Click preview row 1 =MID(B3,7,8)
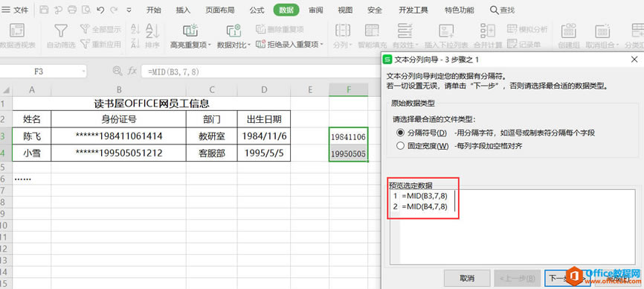The width and height of the screenshot is (644, 289). 425,196
